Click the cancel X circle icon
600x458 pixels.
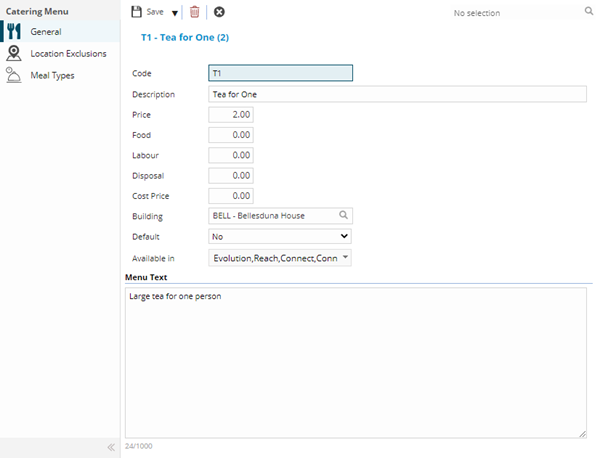click(219, 12)
